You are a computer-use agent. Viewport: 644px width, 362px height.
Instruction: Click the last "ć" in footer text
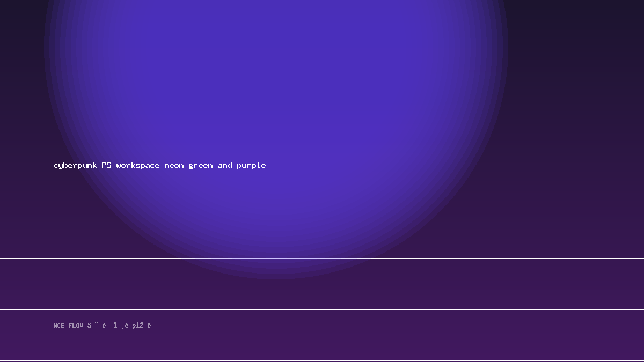point(149,325)
